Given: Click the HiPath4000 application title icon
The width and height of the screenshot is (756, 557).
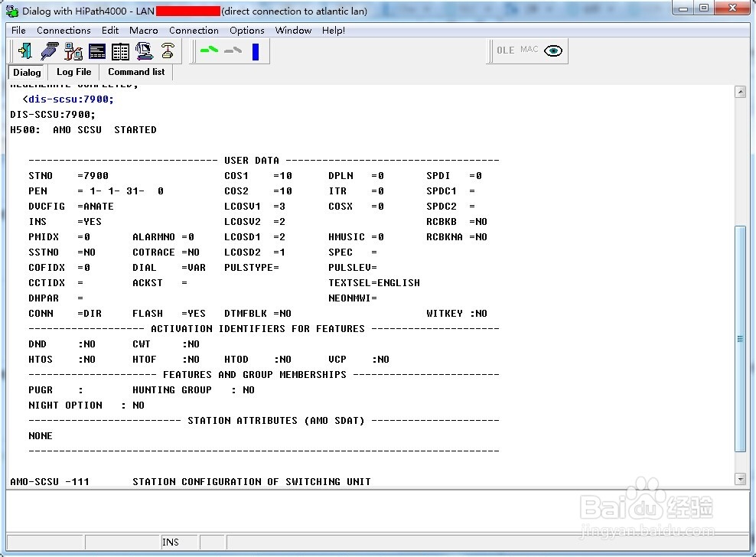Looking at the screenshot, I should [x=12, y=11].
